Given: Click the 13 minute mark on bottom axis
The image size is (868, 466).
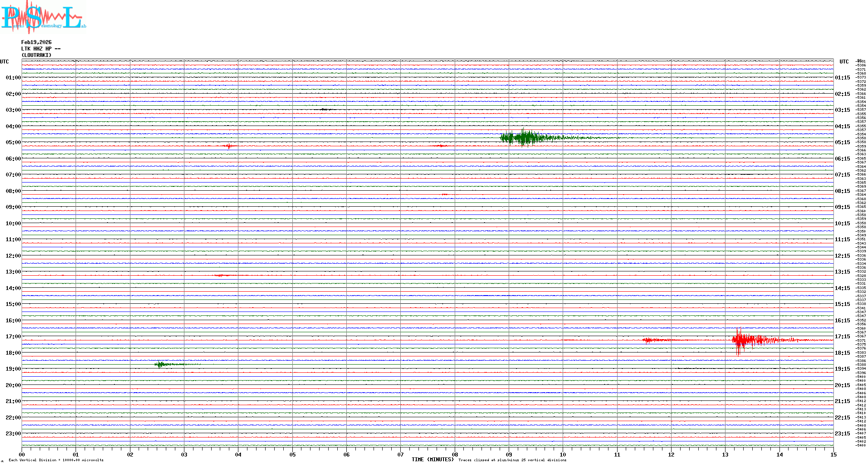Looking at the screenshot, I should point(725,454).
